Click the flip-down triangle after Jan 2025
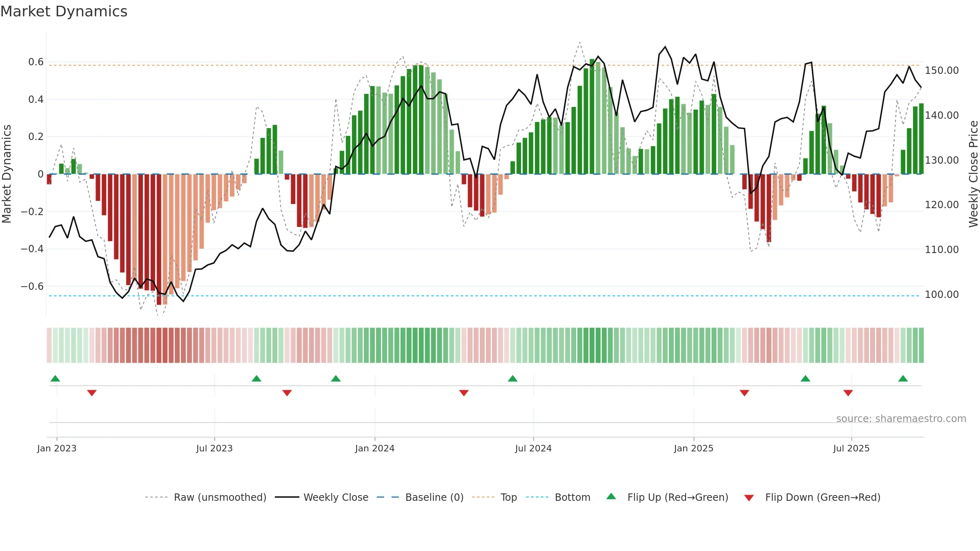The height and width of the screenshot is (551, 980). (744, 393)
